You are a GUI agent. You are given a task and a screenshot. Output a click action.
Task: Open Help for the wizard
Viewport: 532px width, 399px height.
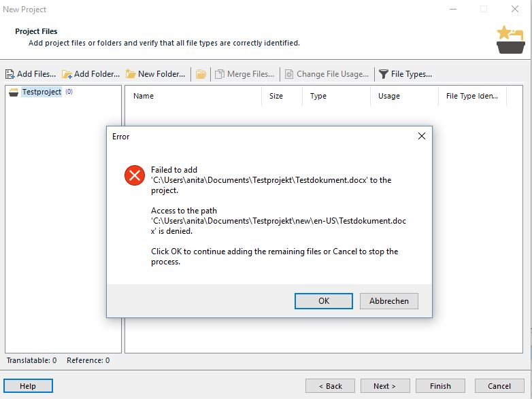click(28, 386)
